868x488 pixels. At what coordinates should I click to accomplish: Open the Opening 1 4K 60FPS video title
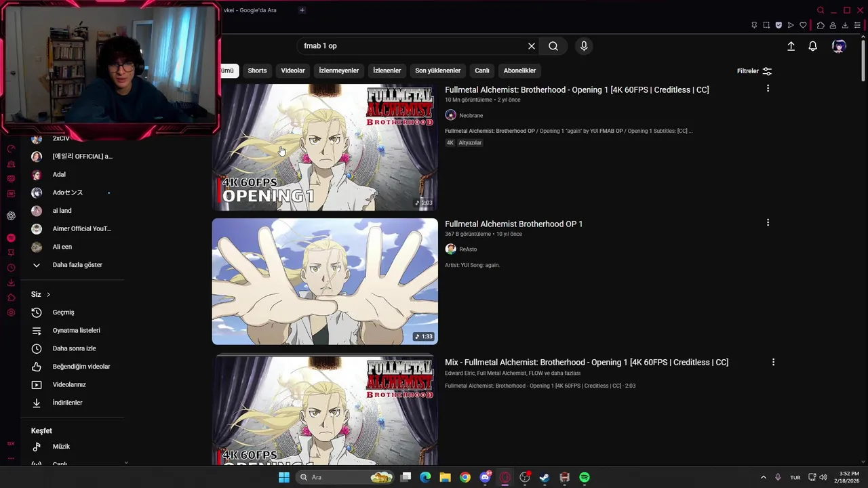click(x=576, y=89)
